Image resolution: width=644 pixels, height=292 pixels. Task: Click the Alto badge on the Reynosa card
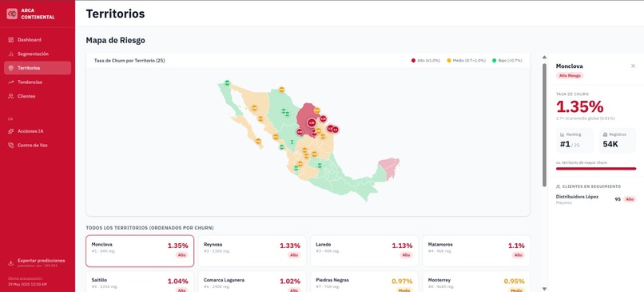294,255
